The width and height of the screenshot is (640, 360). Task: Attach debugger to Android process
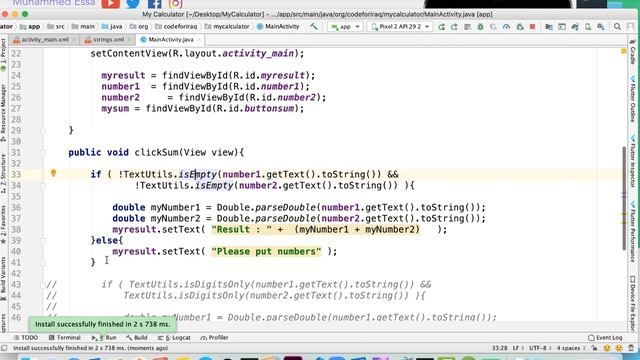tap(520, 27)
